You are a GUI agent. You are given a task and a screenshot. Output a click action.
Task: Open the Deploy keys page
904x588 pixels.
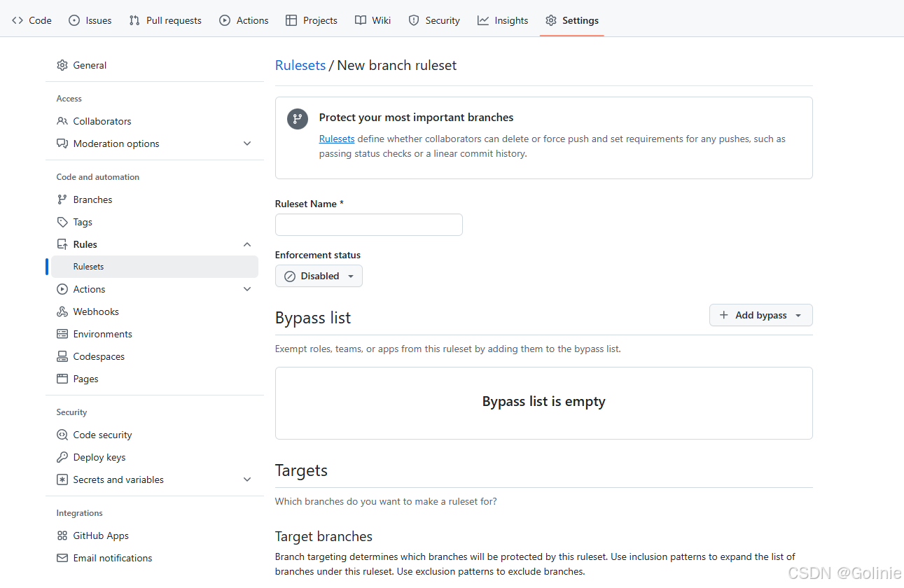(x=155, y=457)
